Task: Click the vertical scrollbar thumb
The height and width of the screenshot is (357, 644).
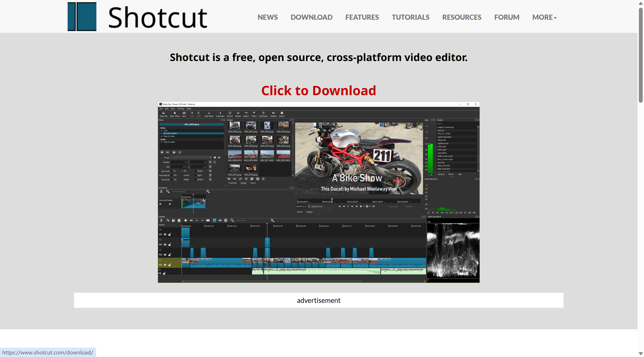Action: tap(641, 55)
